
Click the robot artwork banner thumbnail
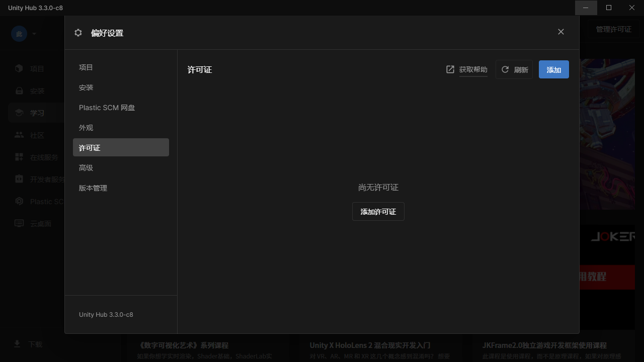click(607, 134)
